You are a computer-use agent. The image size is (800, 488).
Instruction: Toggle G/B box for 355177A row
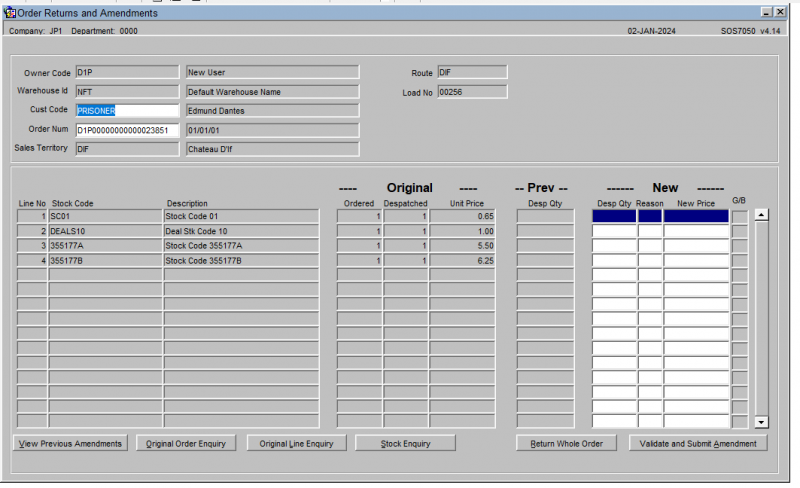point(740,246)
